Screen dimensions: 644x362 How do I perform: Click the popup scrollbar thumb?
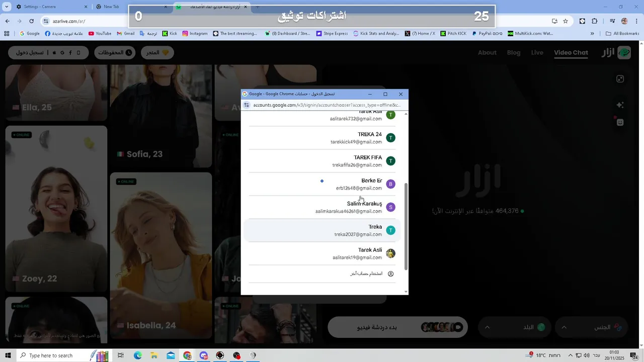click(x=406, y=227)
